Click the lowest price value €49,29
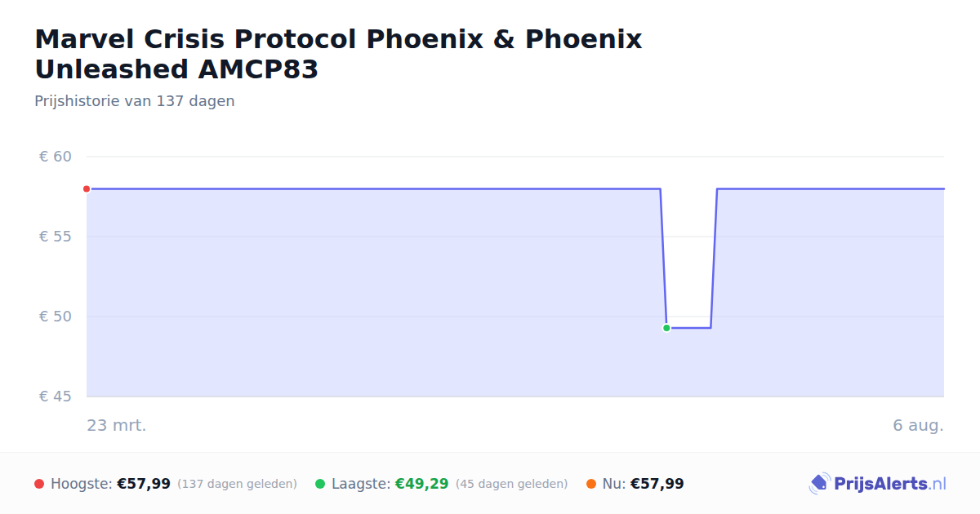This screenshot has width=980, height=514. click(422, 484)
